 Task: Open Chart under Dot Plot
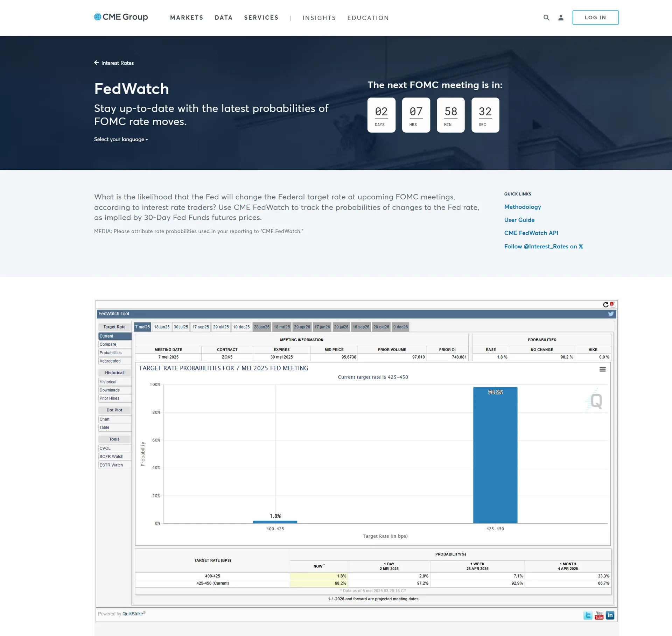(x=115, y=419)
